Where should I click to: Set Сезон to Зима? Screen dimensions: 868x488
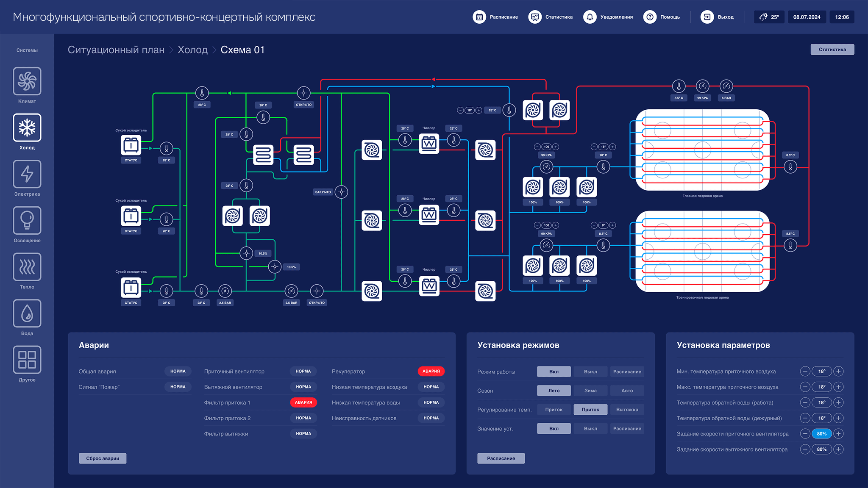pyautogui.click(x=590, y=390)
